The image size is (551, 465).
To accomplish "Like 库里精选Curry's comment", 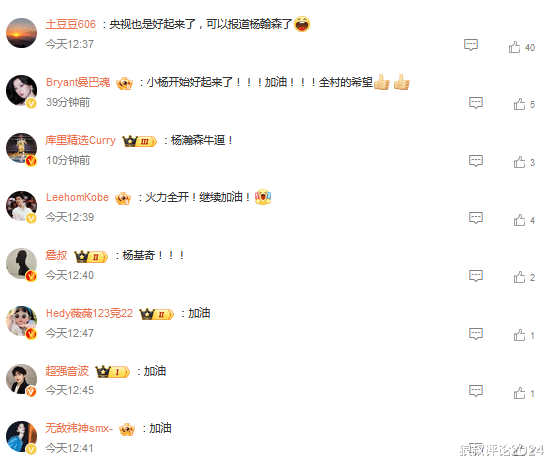I will pyautogui.click(x=519, y=162).
